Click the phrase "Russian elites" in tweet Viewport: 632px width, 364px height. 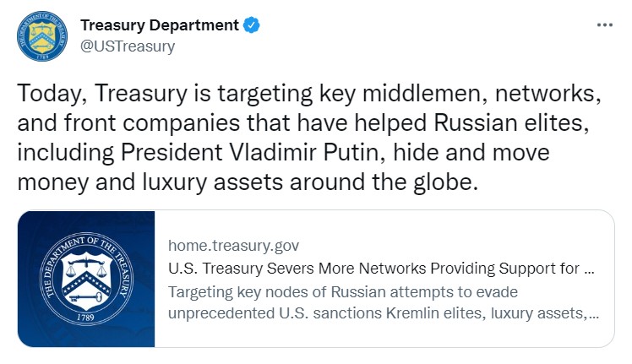pos(508,122)
